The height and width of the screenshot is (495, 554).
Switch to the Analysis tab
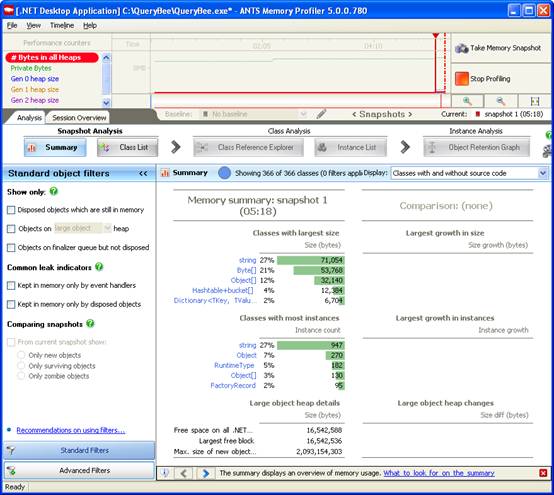pyautogui.click(x=29, y=118)
